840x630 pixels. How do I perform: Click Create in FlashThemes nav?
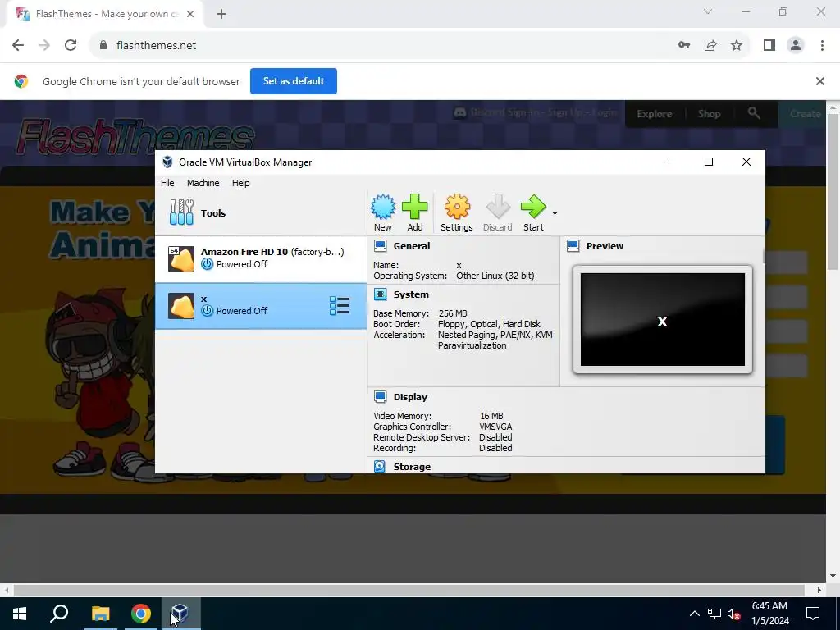point(806,114)
